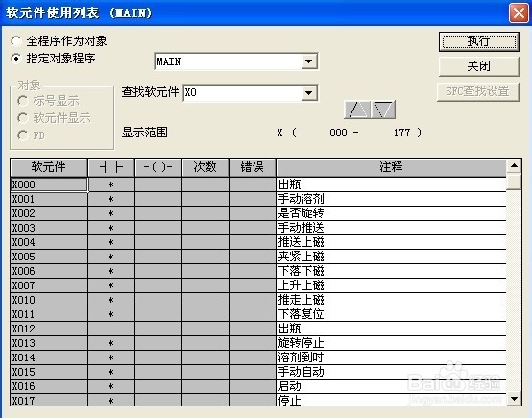Select the X007 device cell
Image resolution: width=532 pixels, height=418 pixels.
coord(49,285)
